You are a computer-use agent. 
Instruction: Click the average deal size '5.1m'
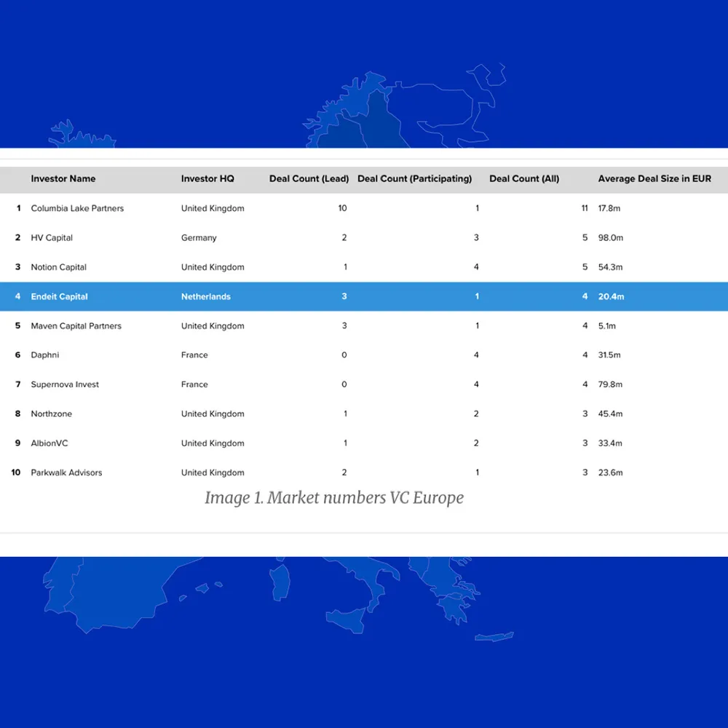coord(607,326)
